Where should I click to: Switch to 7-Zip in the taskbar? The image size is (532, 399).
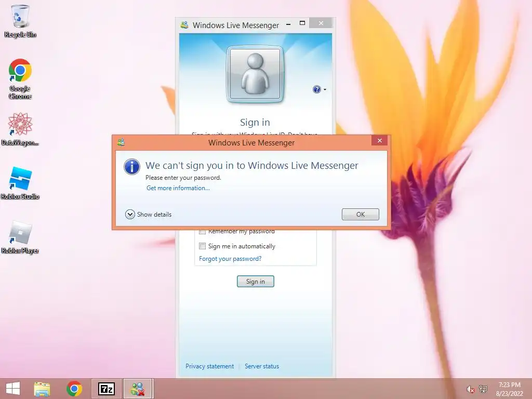(106, 389)
